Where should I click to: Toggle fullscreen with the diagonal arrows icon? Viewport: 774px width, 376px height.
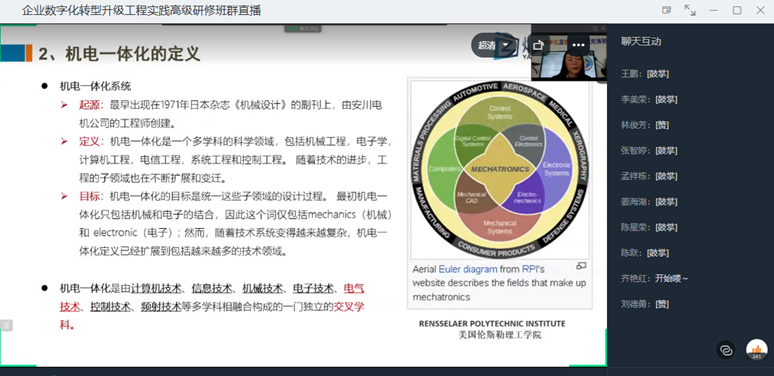click(x=690, y=10)
